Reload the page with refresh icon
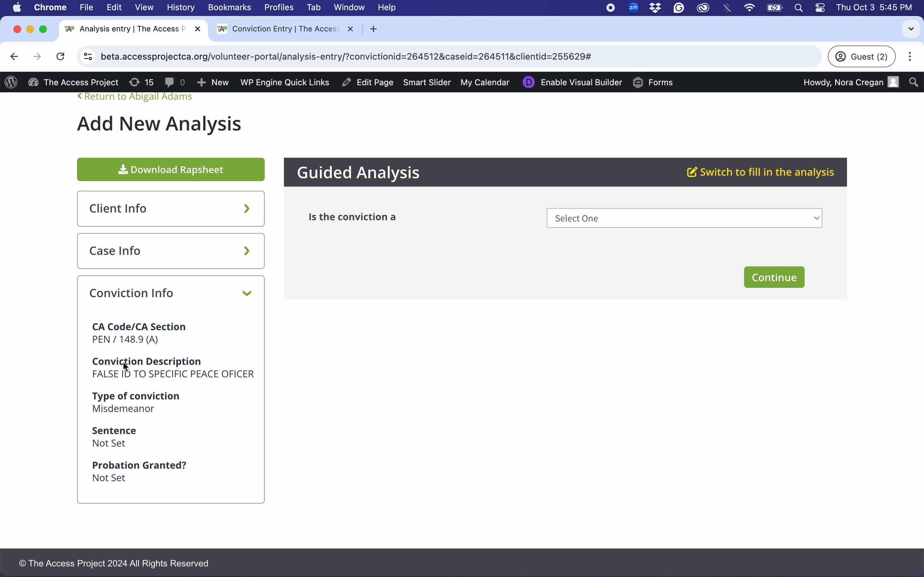924x577 pixels. pos(60,56)
